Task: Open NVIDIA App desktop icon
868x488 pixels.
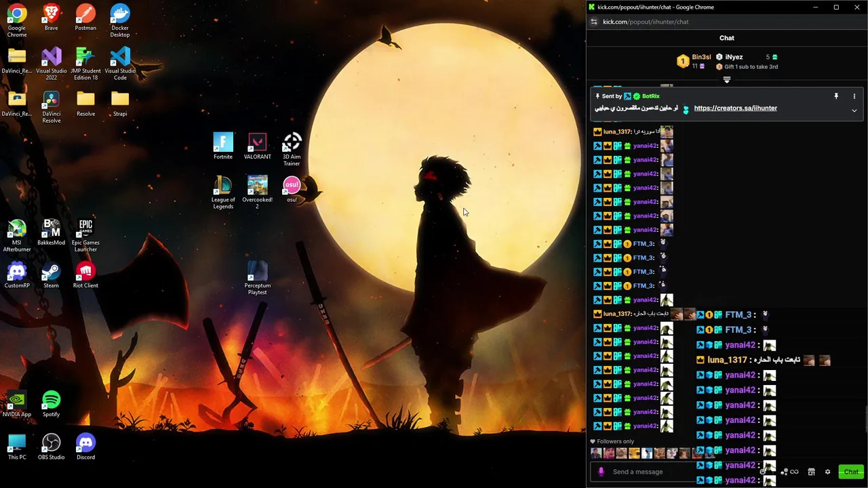Action: tap(17, 403)
